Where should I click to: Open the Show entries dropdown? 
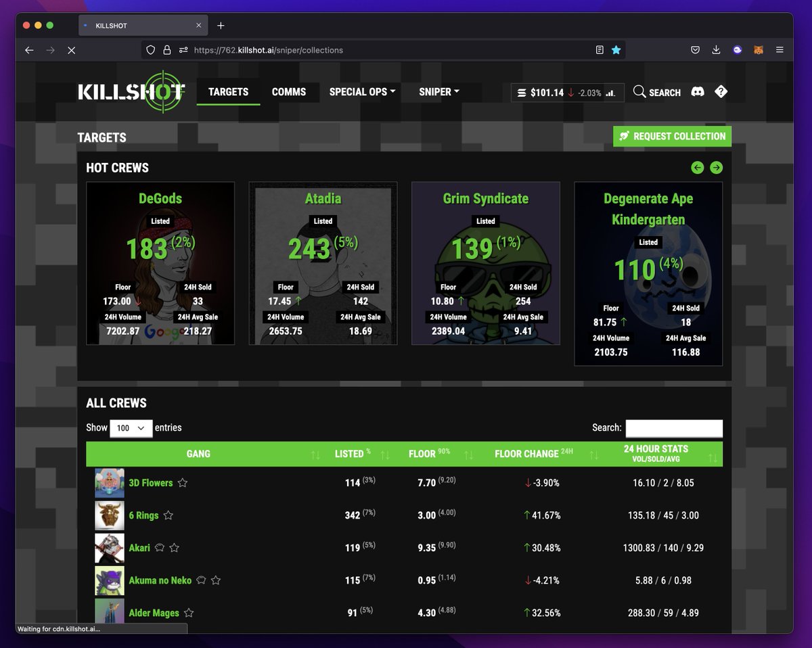pyautogui.click(x=131, y=427)
